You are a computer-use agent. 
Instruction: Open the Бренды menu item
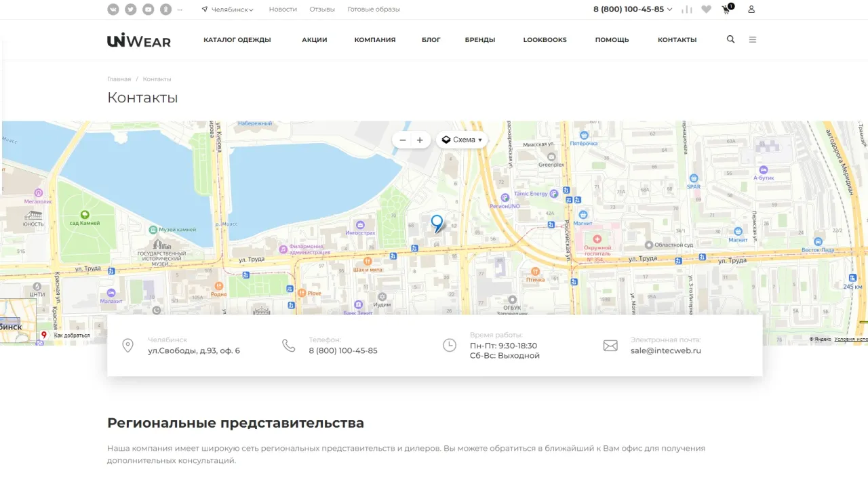(480, 40)
